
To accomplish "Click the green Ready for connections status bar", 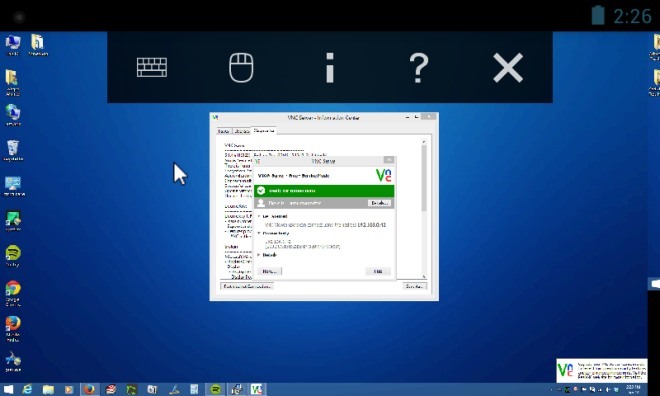I will click(x=324, y=191).
